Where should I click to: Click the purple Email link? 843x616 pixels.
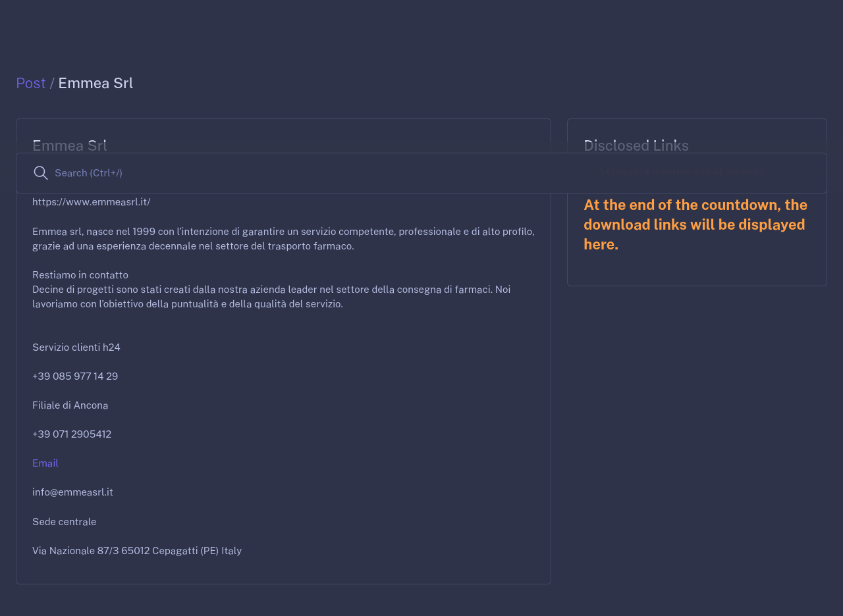pyautogui.click(x=45, y=463)
